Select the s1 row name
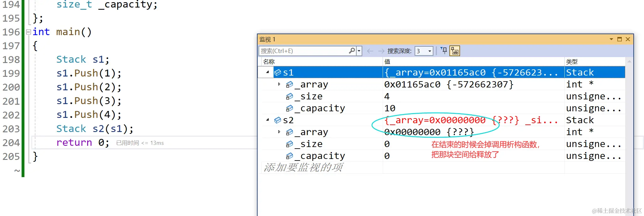 pos(288,72)
